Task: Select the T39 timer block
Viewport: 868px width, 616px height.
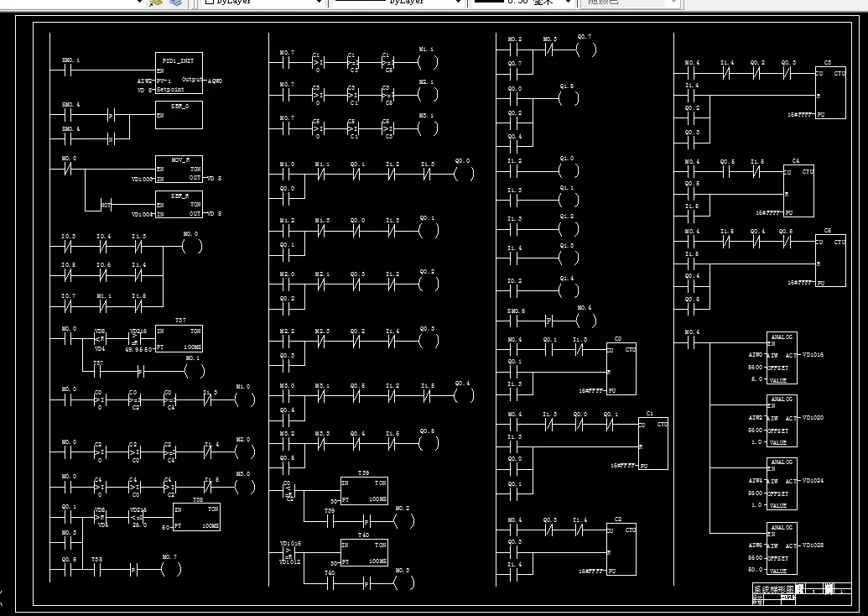Action: [364, 491]
